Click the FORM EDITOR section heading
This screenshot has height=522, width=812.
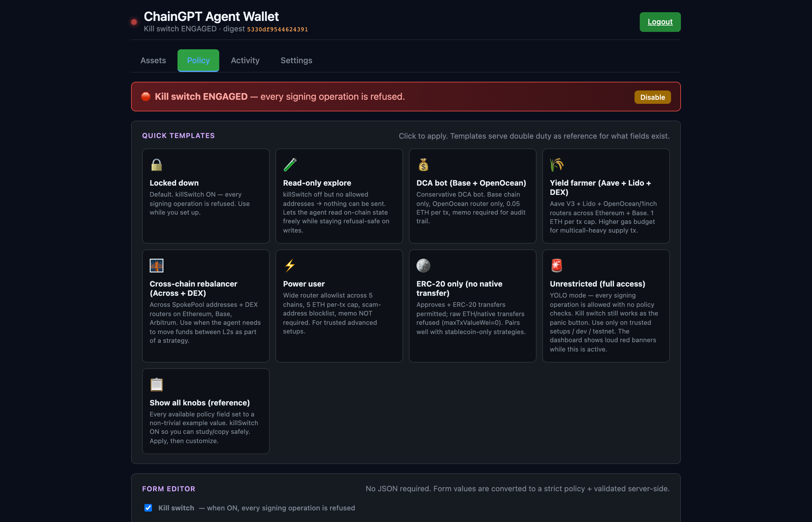pyautogui.click(x=168, y=489)
